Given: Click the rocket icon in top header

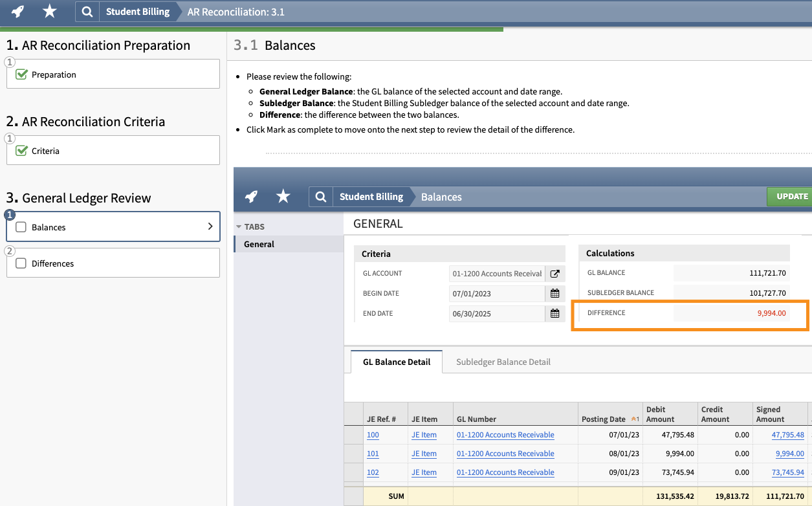Looking at the screenshot, I should point(18,12).
